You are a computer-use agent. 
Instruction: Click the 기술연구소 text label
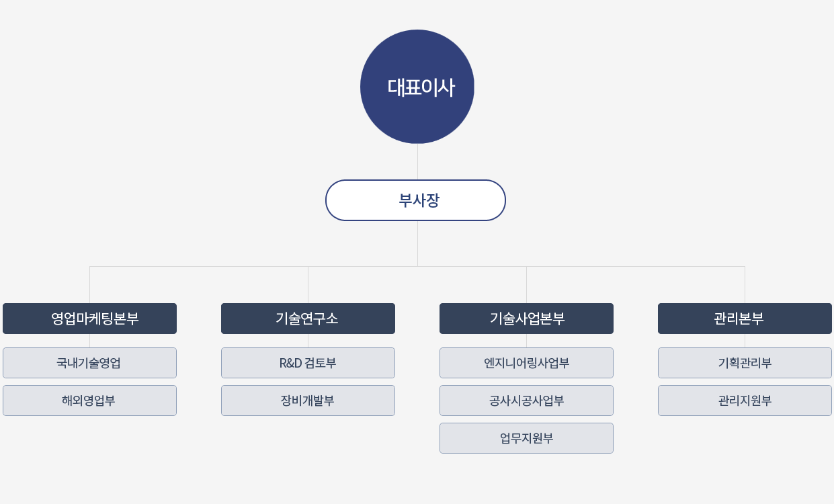[x=307, y=319]
